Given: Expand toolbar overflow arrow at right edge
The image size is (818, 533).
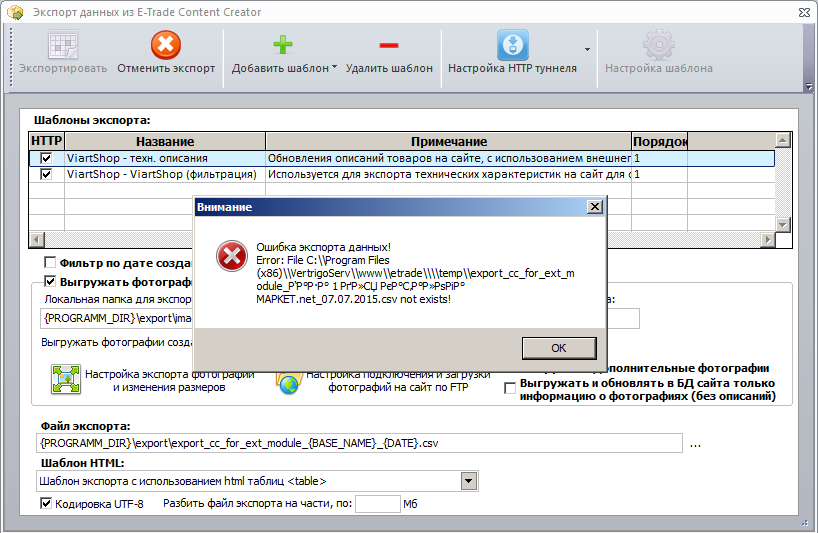Looking at the screenshot, I should point(809,87).
